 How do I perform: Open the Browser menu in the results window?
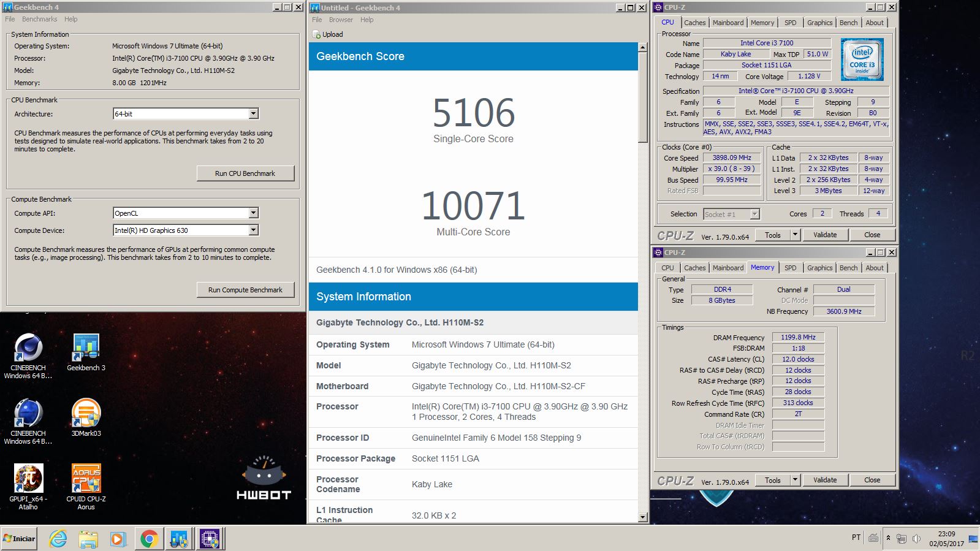(341, 20)
